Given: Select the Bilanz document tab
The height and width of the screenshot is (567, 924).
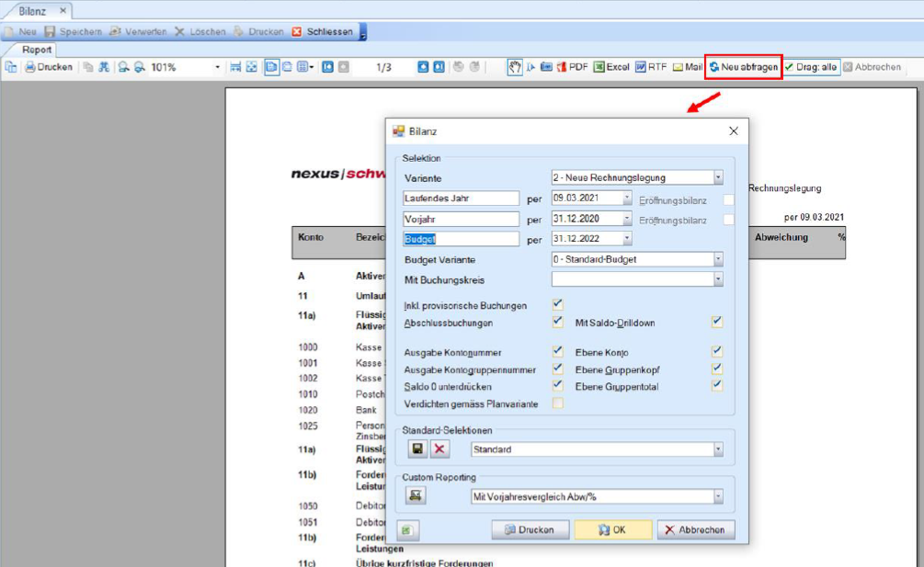Looking at the screenshot, I should 33,11.
